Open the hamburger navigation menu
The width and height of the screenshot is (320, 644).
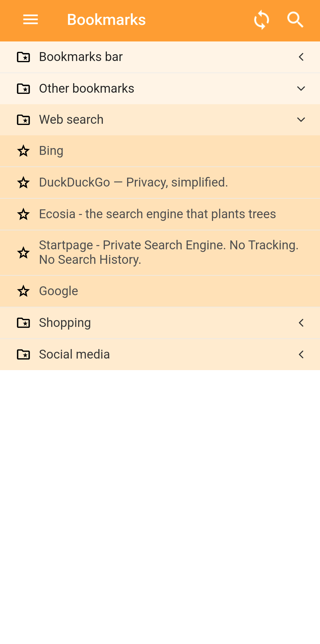click(x=31, y=20)
